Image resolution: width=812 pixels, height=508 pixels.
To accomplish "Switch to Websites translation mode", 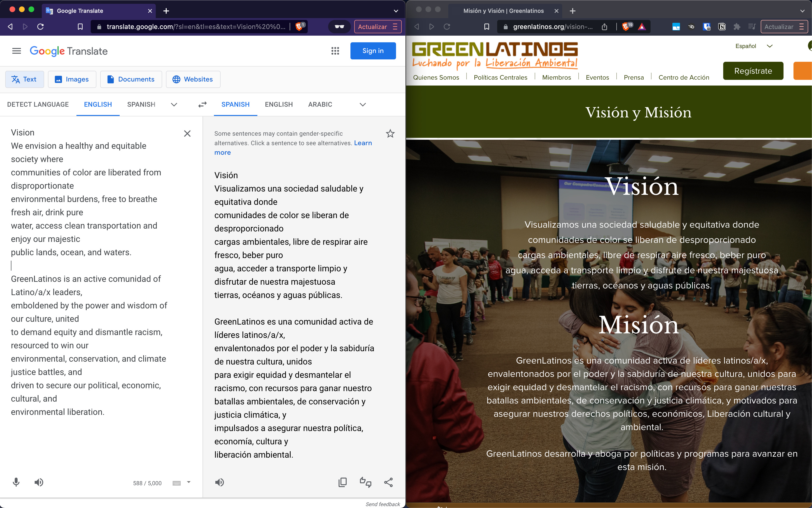I will [193, 79].
